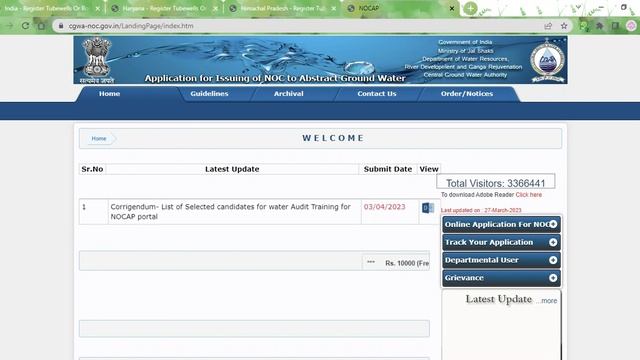This screenshot has width=640, height=360.
Task: Reload the page with the refresh icon
Action: [x=25, y=26]
